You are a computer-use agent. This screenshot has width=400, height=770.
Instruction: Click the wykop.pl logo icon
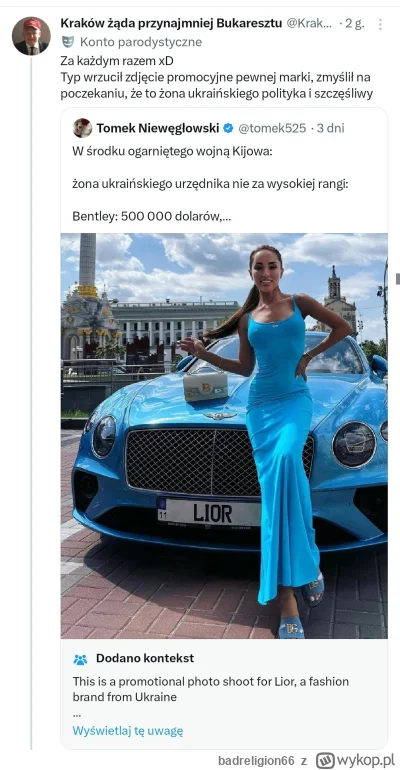click(x=323, y=760)
